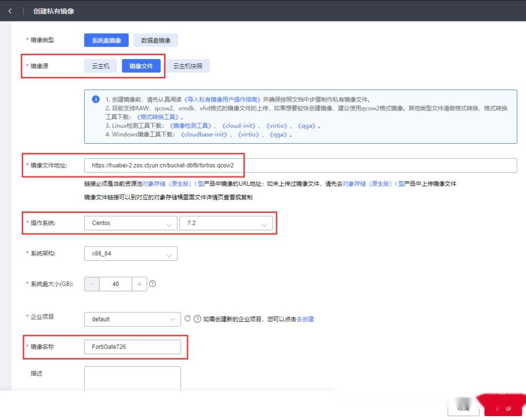Image resolution: width=526 pixels, height=420 pixels.
Task: Open the 7.2 version dropdown
Action: [226, 223]
